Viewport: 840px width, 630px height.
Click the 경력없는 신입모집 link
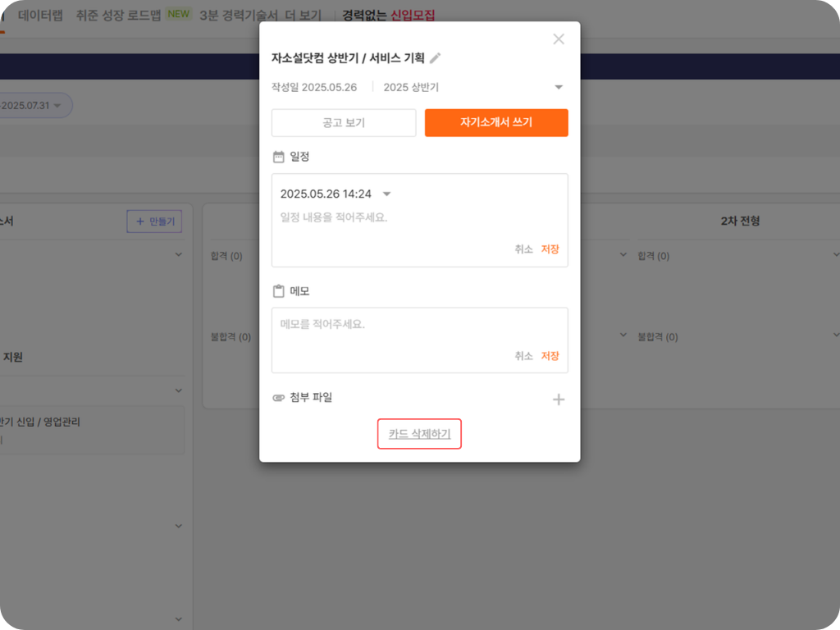click(386, 14)
